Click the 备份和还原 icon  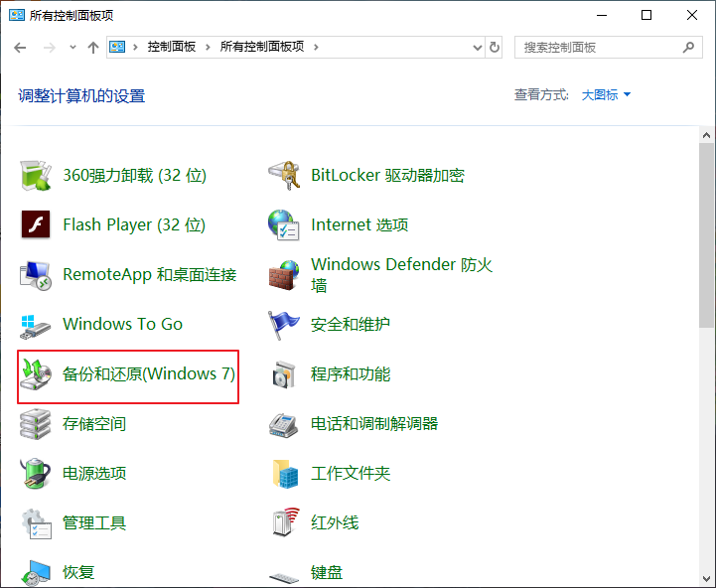[x=36, y=374]
